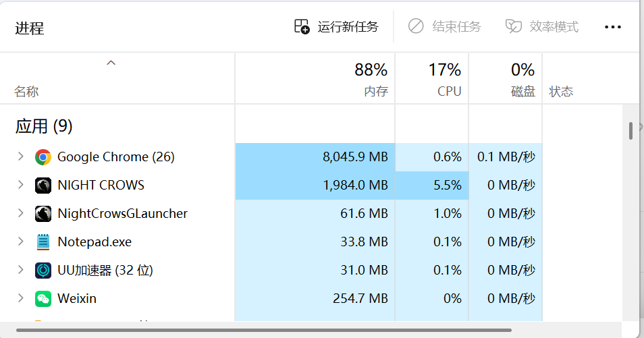Collapse sort arrow above 名称 column
Screen dimensions: 644x338
click(111, 63)
